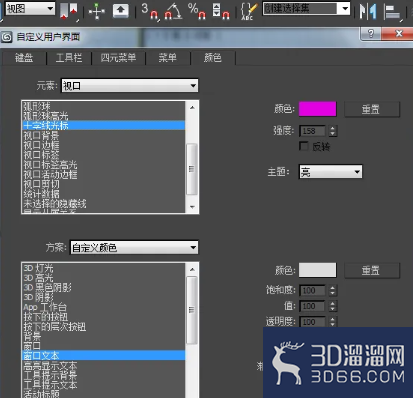This screenshot has height=398, width=413.
Task: Click the 值 input field
Action: pos(313,306)
